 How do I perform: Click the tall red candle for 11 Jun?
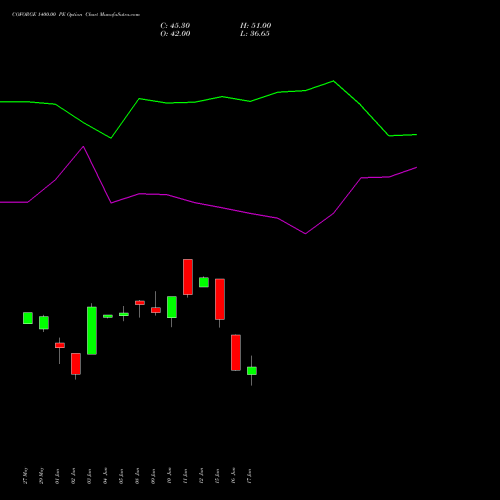tap(188, 277)
